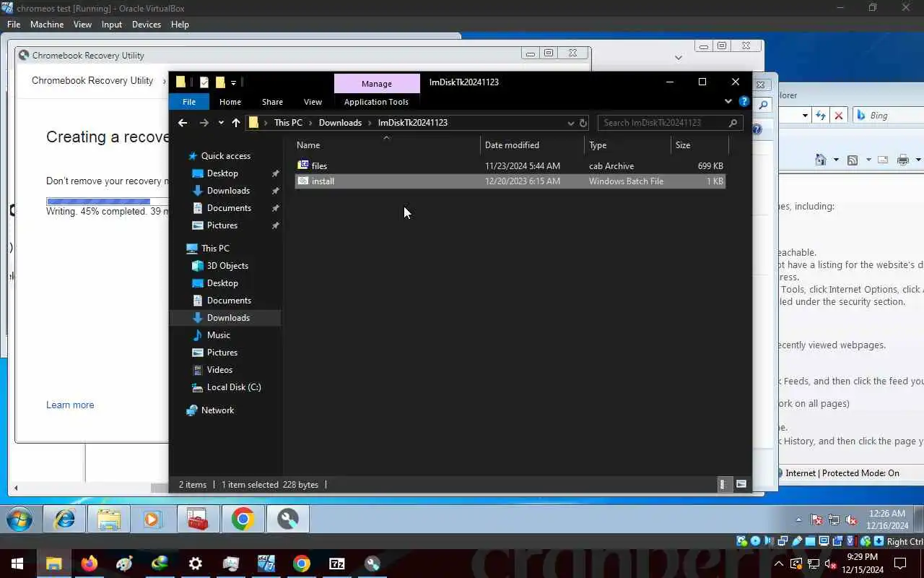Open 7-Zip on the host taskbar
The image size is (924, 578).
click(x=337, y=564)
